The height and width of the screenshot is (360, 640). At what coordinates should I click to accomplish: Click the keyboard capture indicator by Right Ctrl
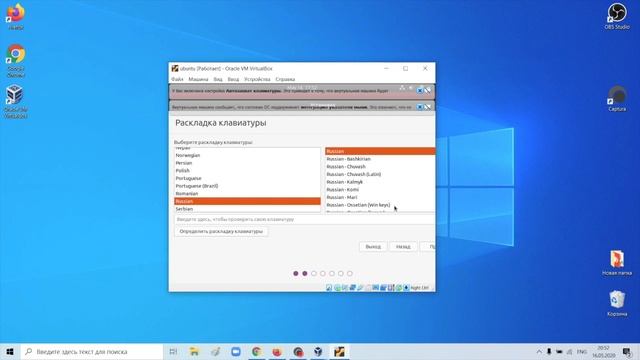[407, 288]
